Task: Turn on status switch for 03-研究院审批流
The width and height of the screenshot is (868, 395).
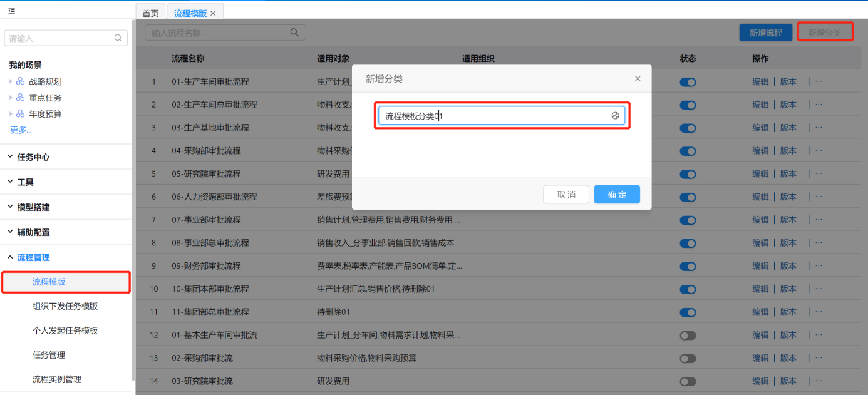Action: pyautogui.click(x=688, y=381)
